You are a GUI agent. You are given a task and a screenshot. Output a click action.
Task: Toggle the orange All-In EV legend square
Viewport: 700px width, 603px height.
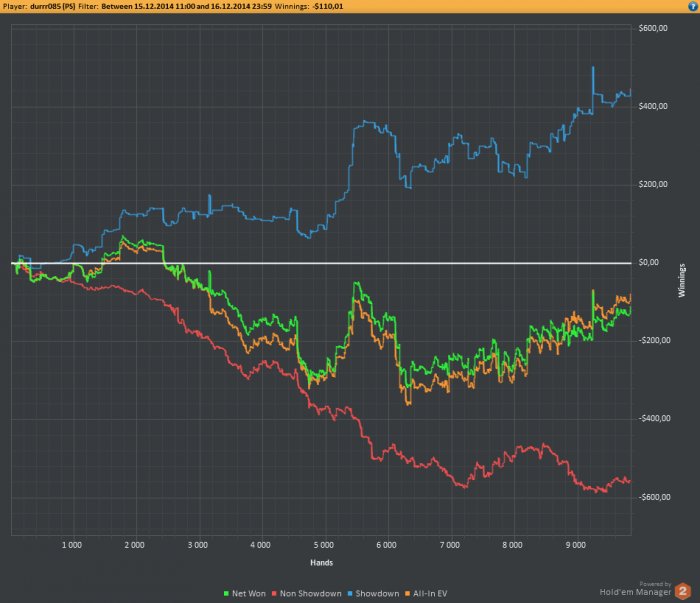407,594
